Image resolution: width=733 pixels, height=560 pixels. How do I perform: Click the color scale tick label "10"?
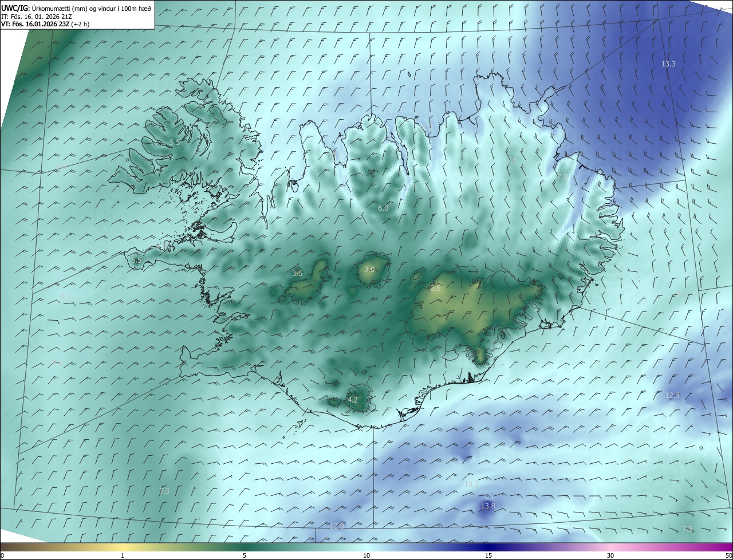[x=366, y=555]
